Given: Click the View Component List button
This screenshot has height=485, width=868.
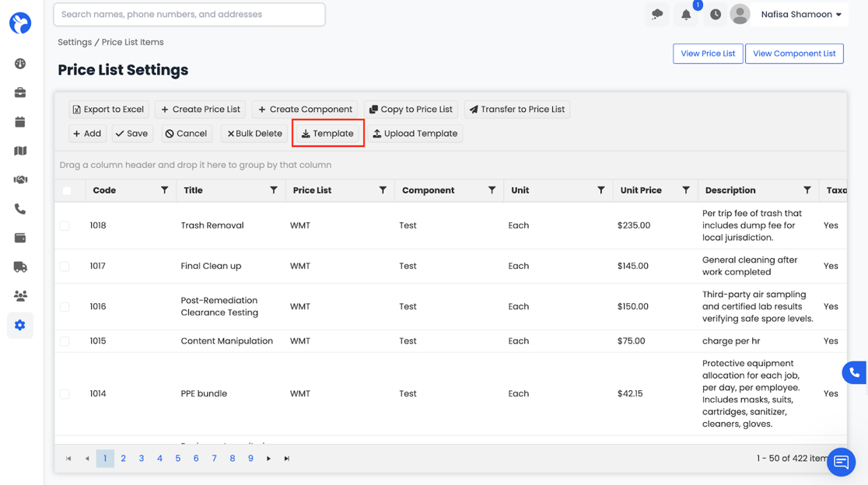Looking at the screenshot, I should 794,53.
